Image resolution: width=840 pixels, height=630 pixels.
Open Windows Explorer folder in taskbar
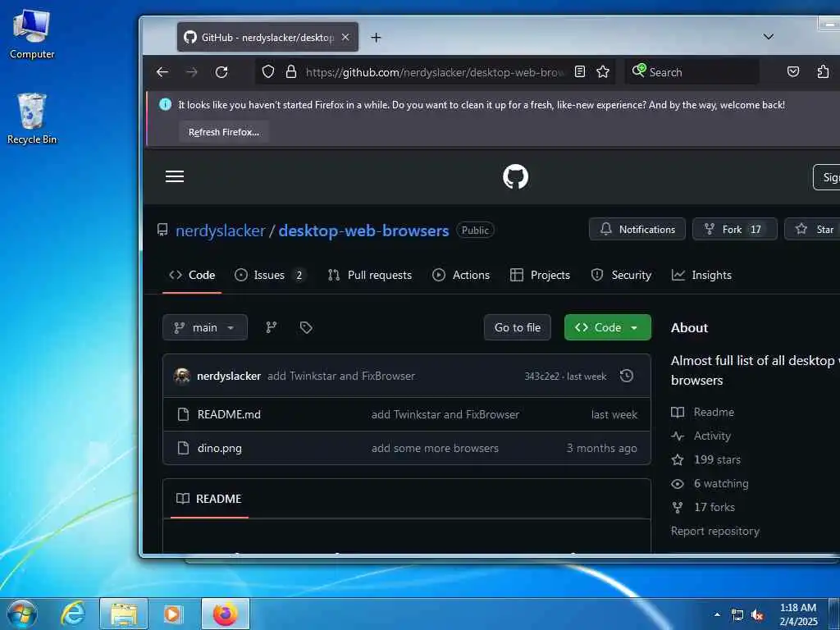click(124, 614)
